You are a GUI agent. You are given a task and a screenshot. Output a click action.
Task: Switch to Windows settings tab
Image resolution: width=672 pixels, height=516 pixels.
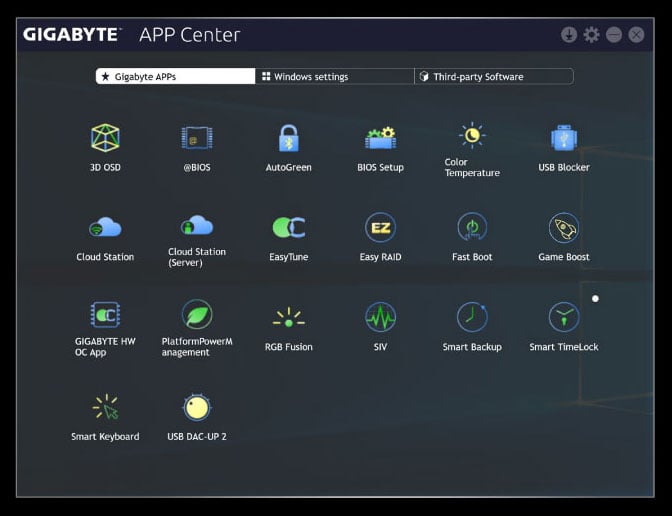point(335,76)
